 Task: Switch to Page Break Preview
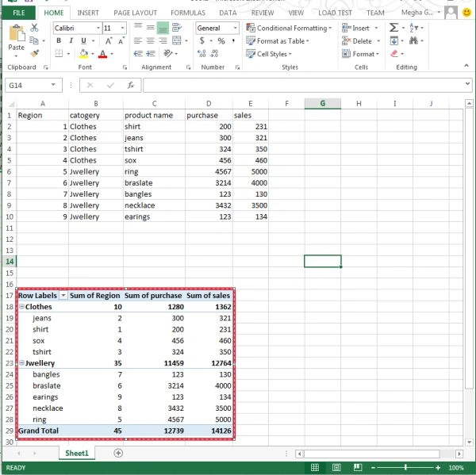[357, 468]
